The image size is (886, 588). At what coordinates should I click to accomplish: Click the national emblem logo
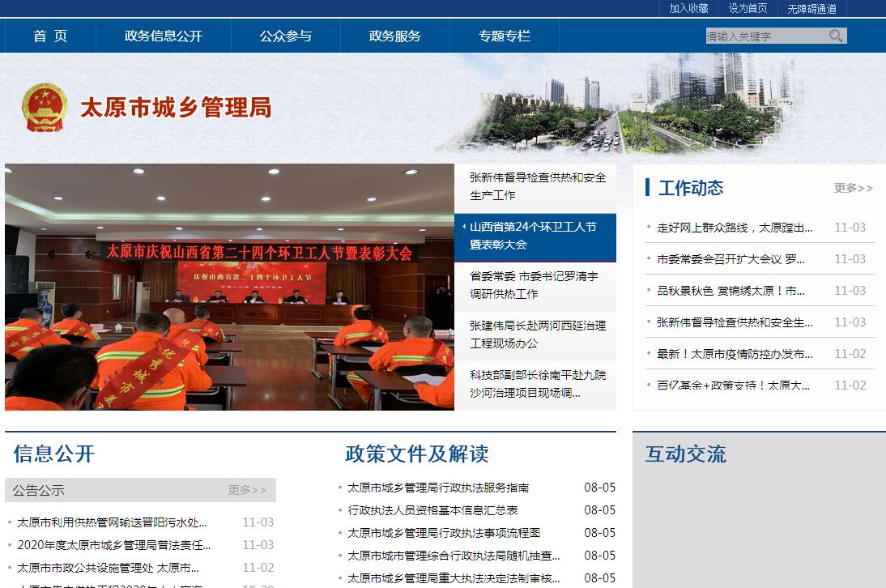tap(45, 107)
